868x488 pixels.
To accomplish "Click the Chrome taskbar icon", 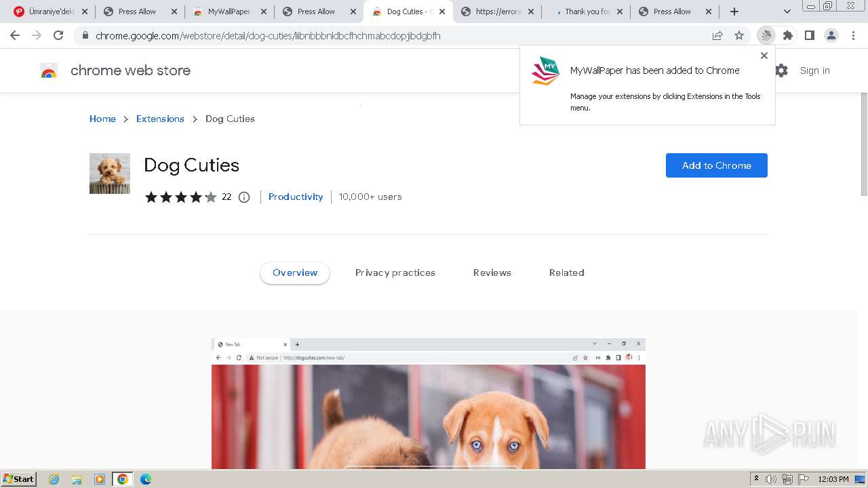I will [x=123, y=479].
